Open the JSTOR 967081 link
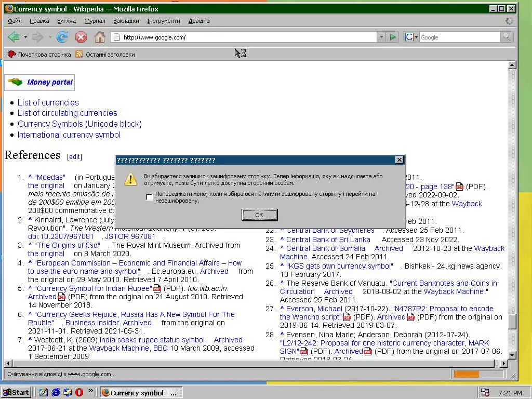This screenshot has height=399, width=532. (x=130, y=236)
